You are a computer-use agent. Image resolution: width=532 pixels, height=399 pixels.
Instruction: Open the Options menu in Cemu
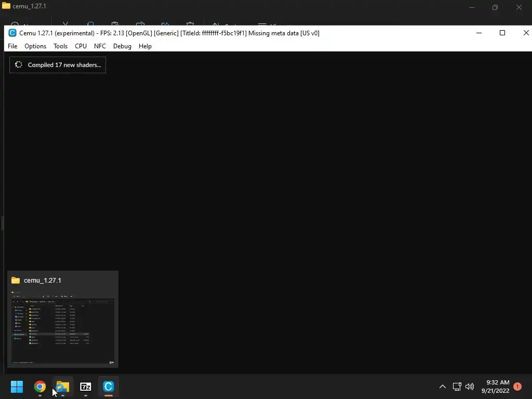click(35, 46)
